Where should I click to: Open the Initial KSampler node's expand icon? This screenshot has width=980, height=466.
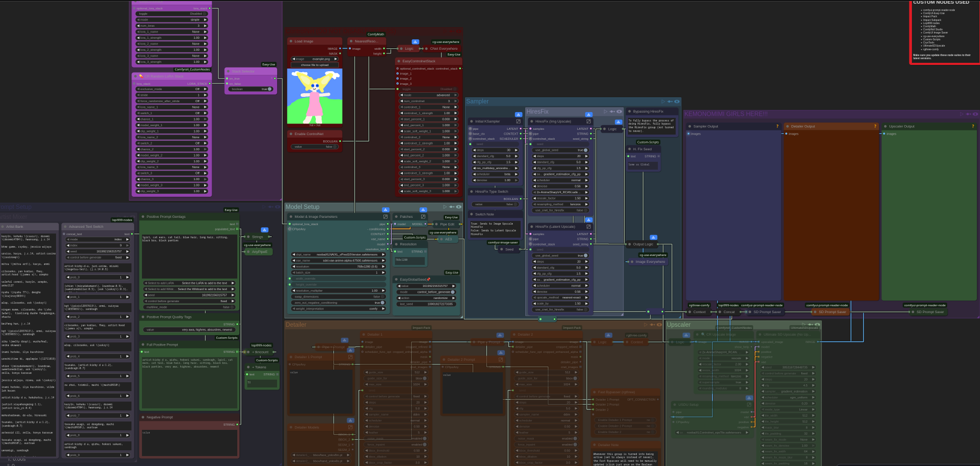519,121
